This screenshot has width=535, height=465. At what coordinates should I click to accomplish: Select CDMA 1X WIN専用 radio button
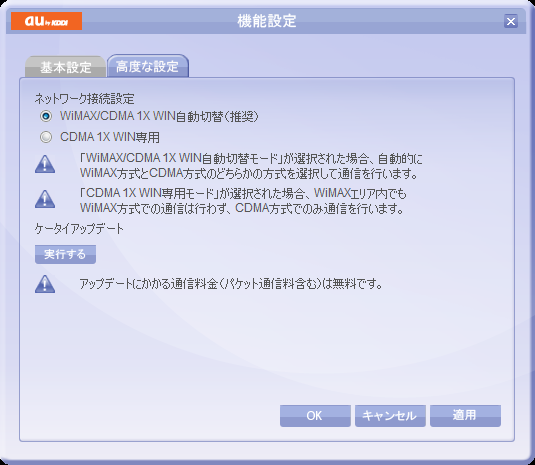point(46,137)
